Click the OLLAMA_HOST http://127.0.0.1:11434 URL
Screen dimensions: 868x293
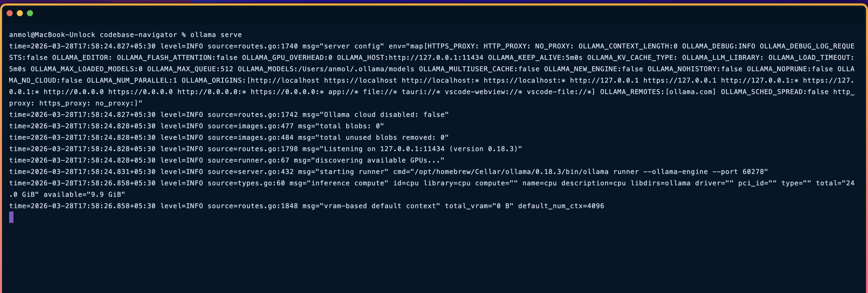click(x=436, y=58)
